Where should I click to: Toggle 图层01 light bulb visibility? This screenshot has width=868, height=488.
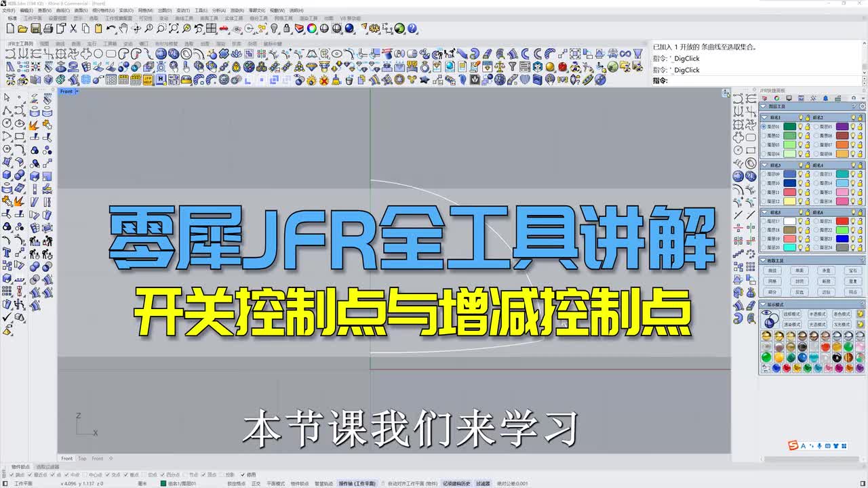coord(800,126)
